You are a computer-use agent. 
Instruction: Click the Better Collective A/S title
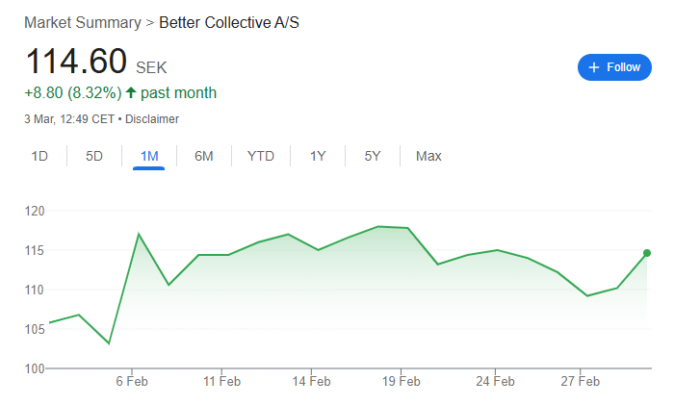(229, 22)
